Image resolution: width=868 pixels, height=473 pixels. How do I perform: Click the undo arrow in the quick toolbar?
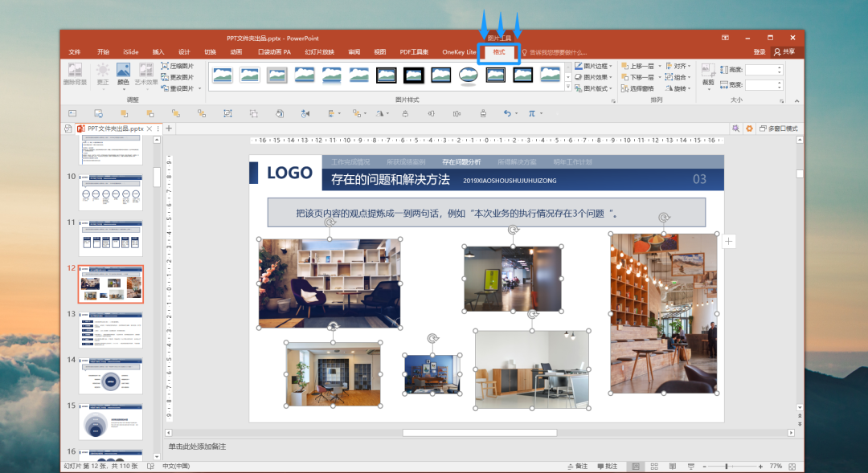click(x=507, y=113)
